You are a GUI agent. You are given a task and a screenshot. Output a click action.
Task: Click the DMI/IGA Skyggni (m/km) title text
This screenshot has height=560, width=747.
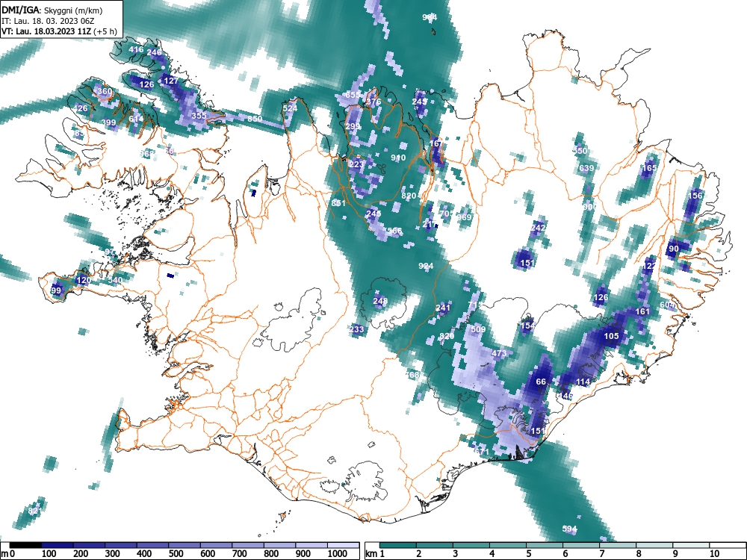click(x=52, y=10)
